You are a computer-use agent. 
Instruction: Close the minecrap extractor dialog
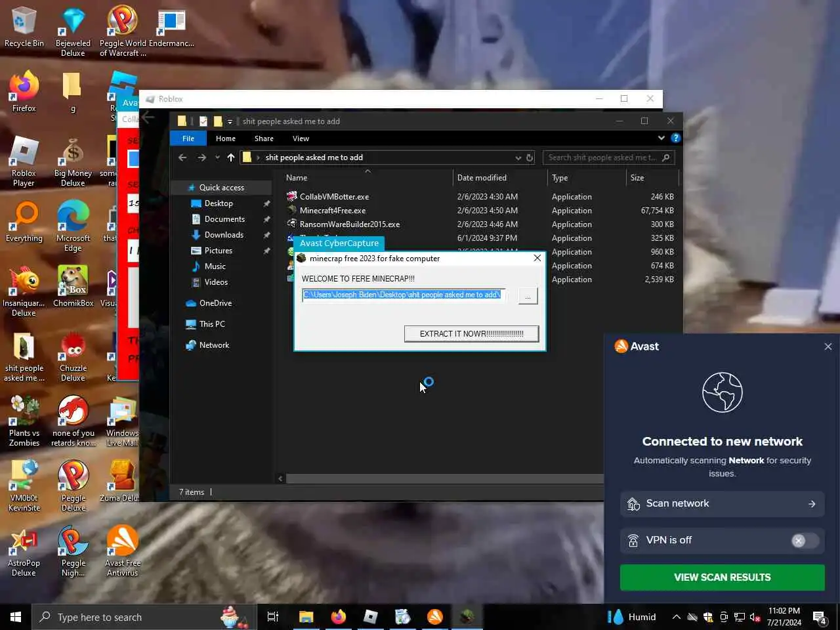tap(537, 259)
